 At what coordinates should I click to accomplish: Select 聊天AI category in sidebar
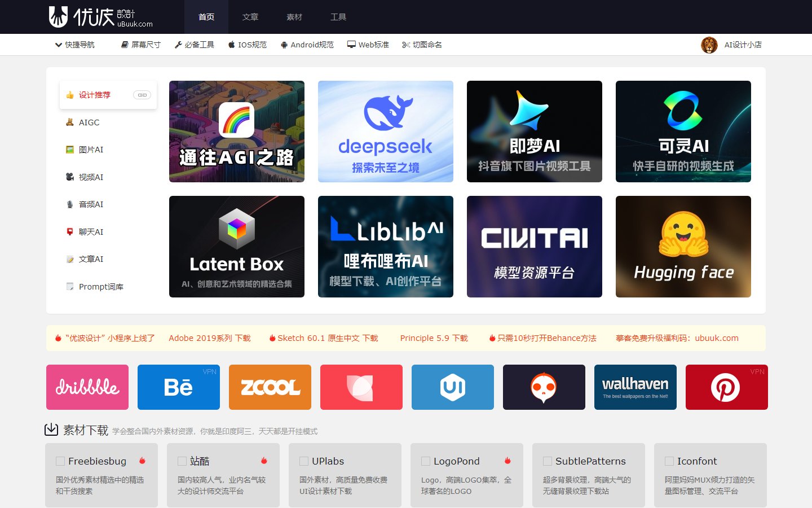point(108,232)
